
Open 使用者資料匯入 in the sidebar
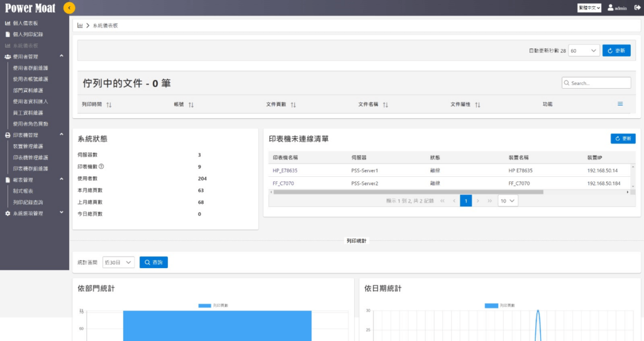pos(30,101)
